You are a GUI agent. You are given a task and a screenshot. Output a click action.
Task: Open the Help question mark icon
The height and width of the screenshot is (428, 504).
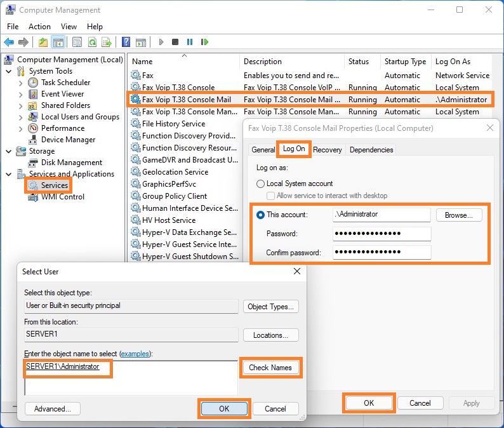pos(126,42)
